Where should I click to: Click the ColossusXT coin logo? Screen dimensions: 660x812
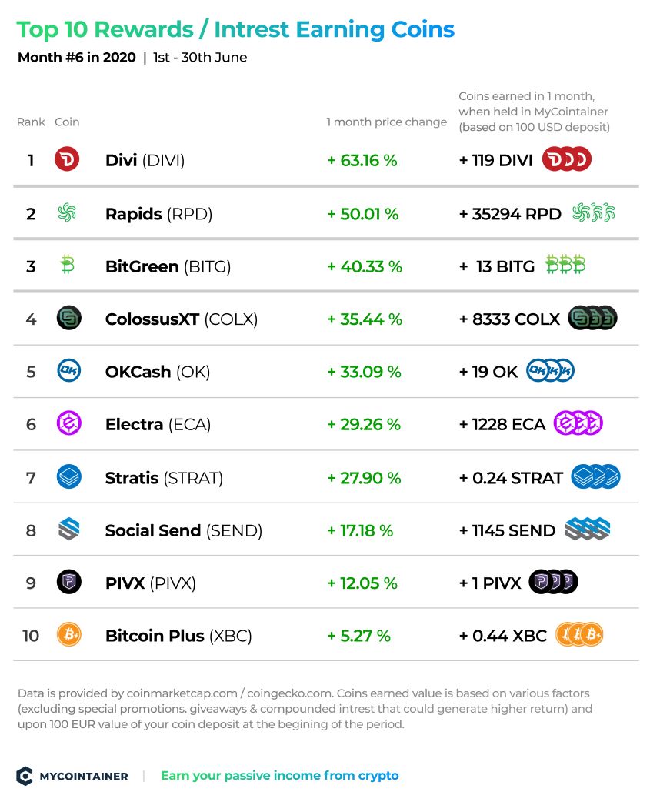69,318
